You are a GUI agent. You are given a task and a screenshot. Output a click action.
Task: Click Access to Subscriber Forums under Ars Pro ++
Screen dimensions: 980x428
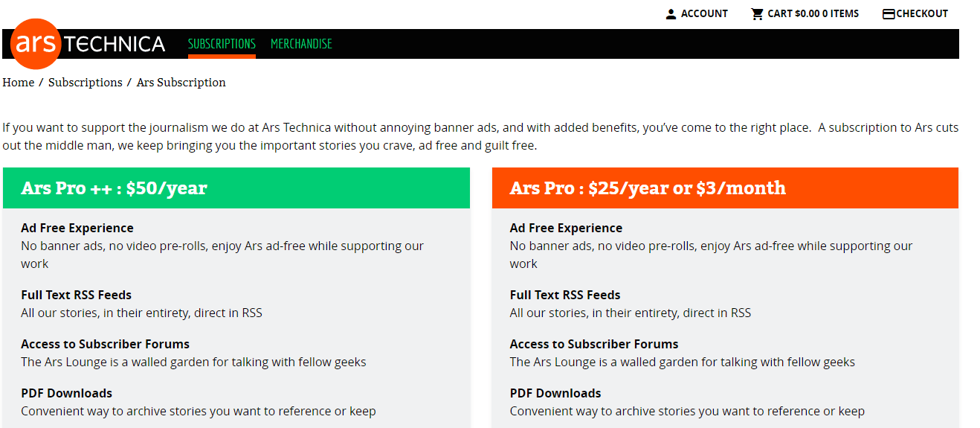point(105,344)
